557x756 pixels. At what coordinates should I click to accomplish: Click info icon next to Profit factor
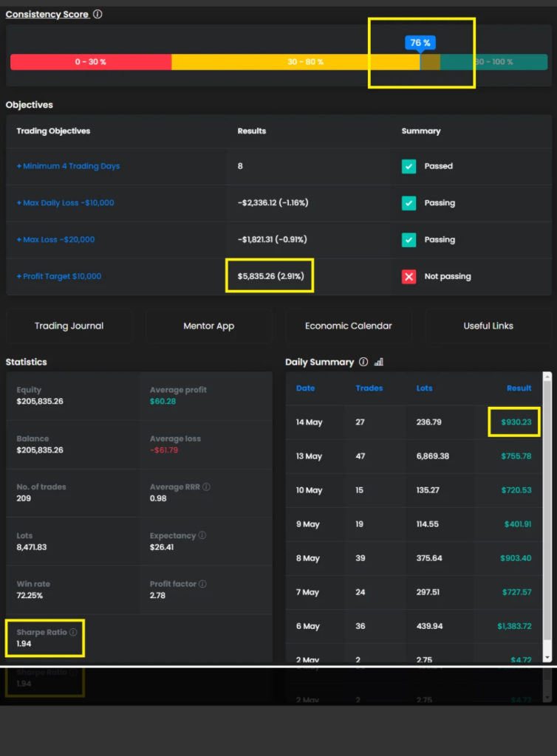[x=203, y=584]
